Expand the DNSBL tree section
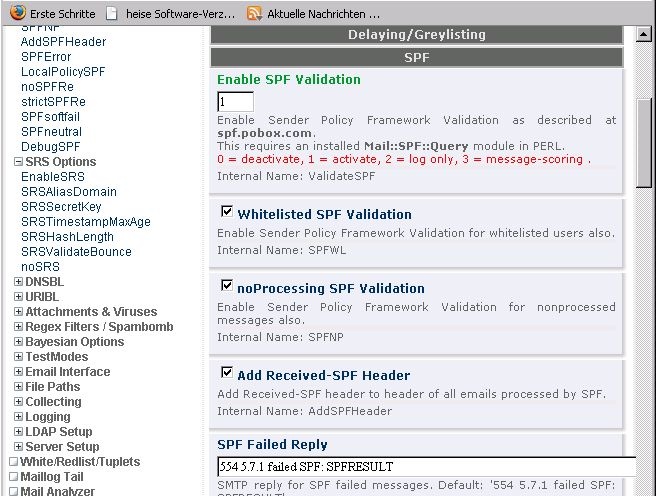This screenshot has height=496, width=656. 18,282
